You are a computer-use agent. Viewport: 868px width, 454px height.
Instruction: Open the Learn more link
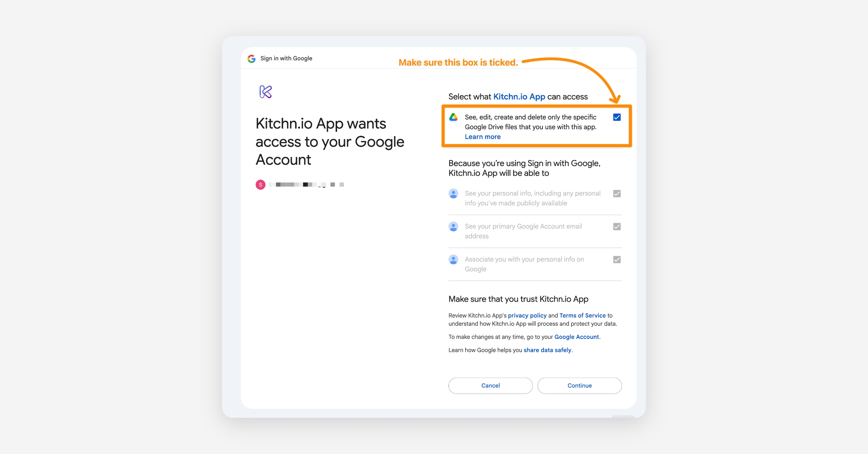(482, 137)
